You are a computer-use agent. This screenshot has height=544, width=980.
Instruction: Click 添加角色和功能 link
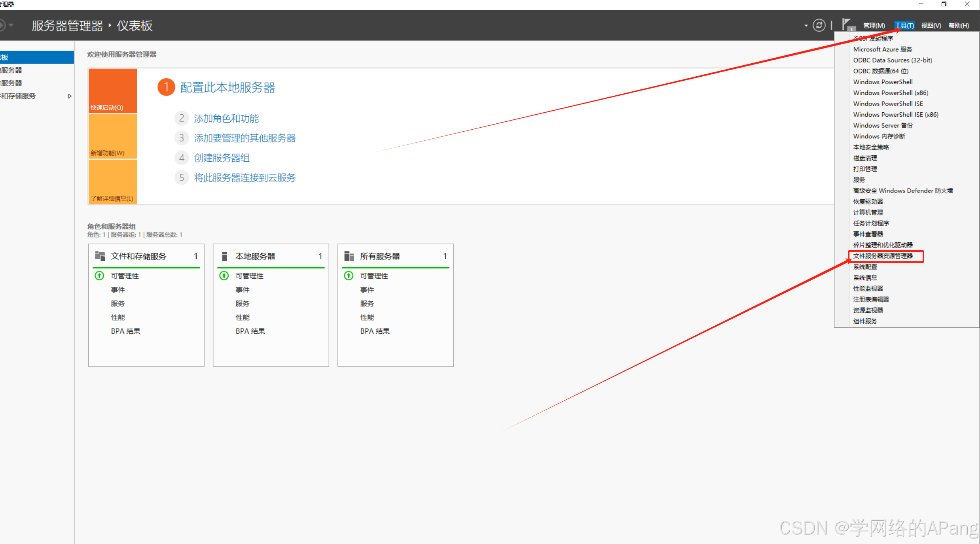(x=226, y=118)
